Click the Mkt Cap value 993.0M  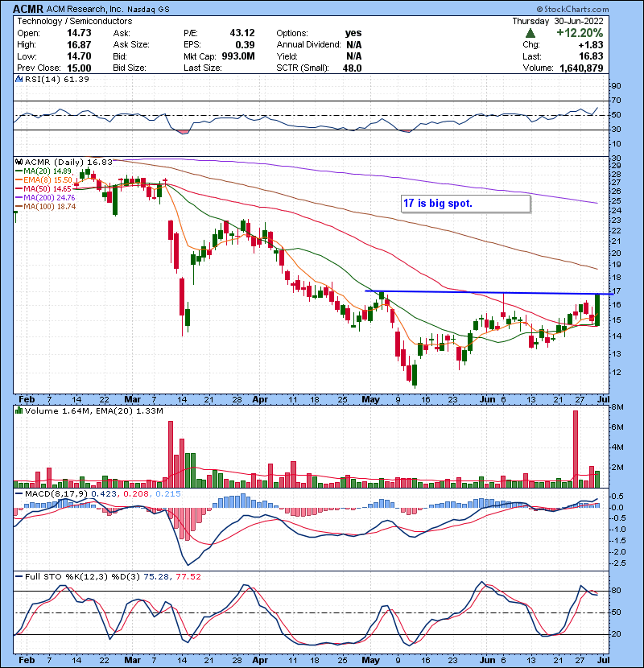(x=237, y=56)
